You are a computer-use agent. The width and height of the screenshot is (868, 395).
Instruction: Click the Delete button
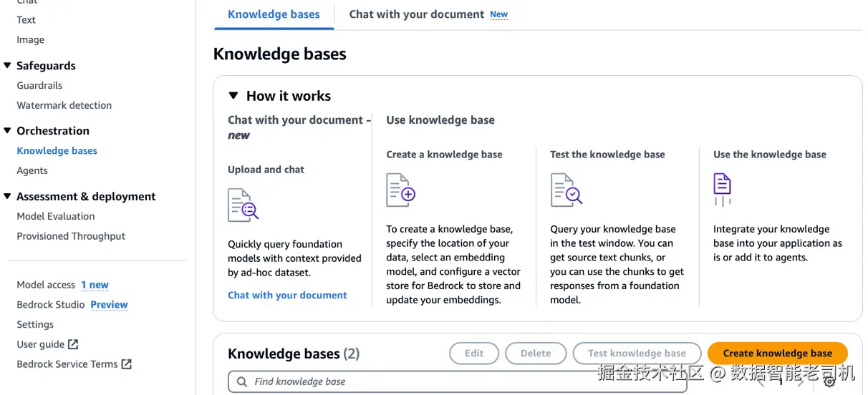tap(536, 353)
